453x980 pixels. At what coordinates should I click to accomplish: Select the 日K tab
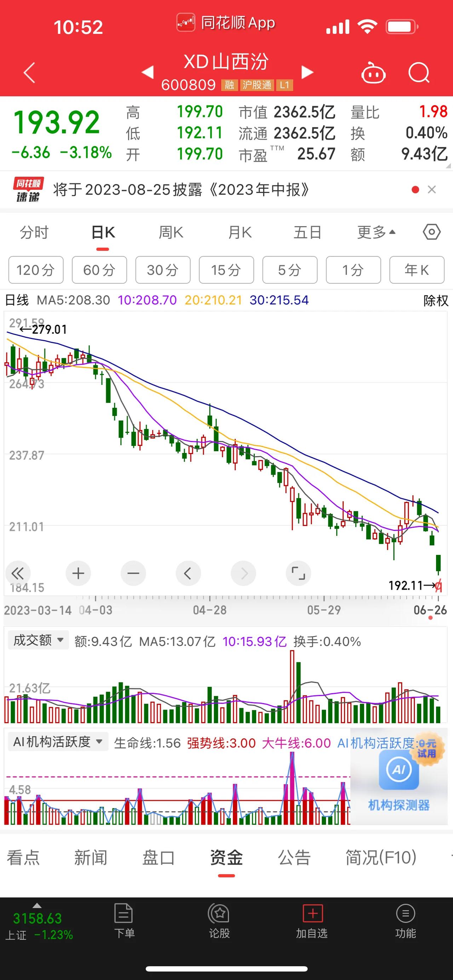coord(103,232)
